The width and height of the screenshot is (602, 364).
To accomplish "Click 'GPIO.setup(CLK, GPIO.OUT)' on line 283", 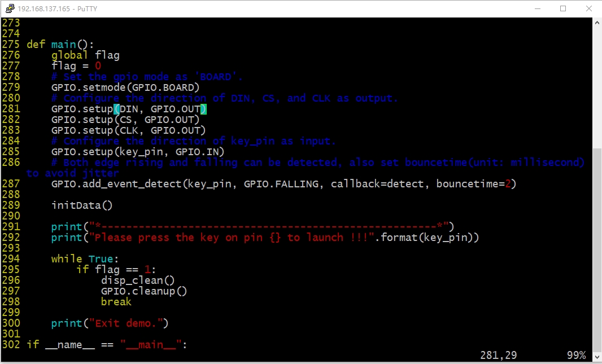I will 129,130.
